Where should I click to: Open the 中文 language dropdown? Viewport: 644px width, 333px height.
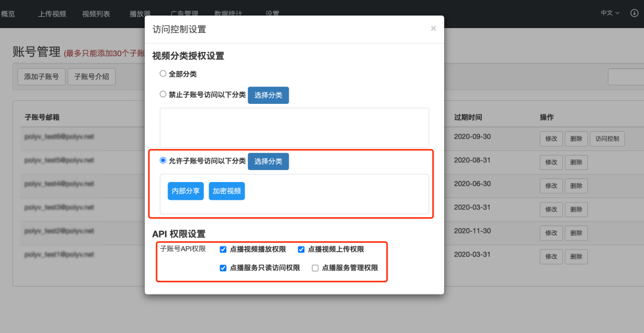(610, 13)
